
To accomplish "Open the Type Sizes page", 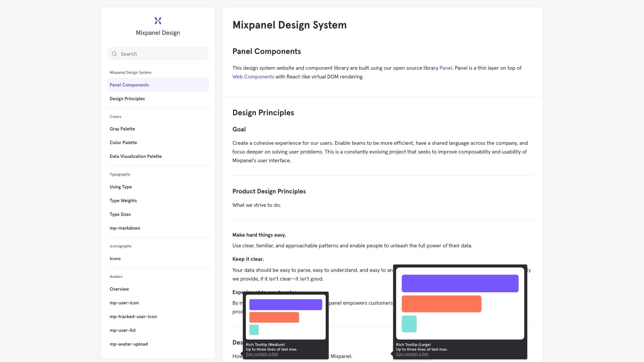I will click(x=120, y=214).
